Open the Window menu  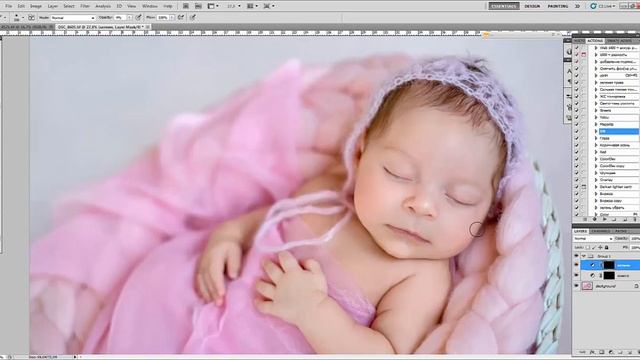click(150, 6)
